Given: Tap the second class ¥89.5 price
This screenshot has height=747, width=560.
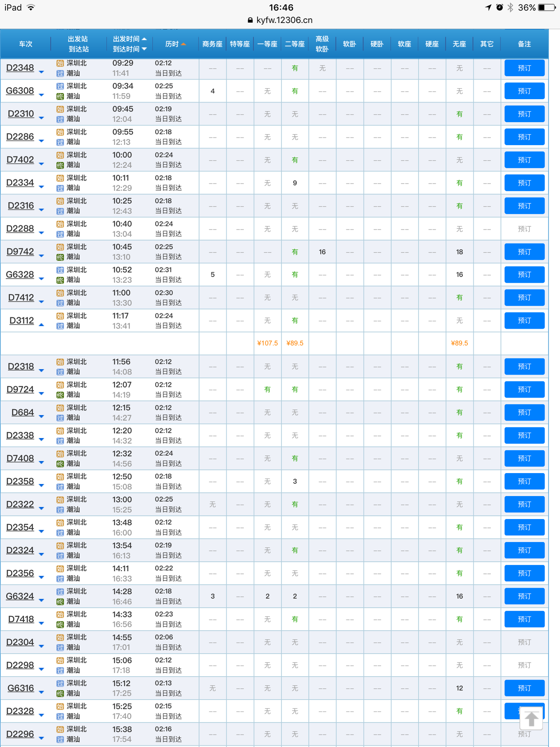Looking at the screenshot, I should 295,343.
